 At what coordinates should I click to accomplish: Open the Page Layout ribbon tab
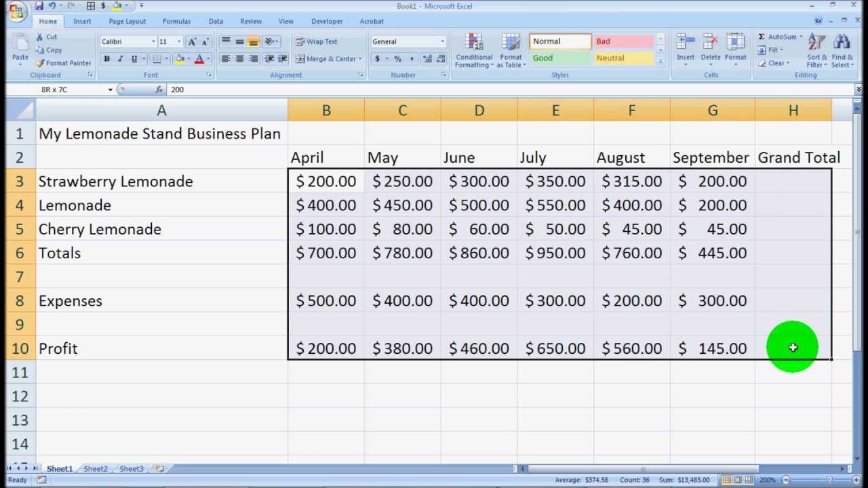click(127, 21)
